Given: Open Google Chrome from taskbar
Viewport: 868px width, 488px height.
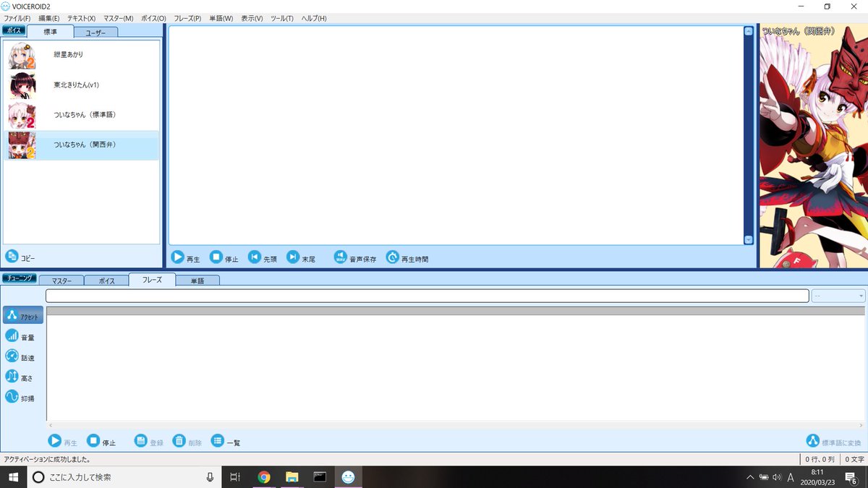Looking at the screenshot, I should pyautogui.click(x=264, y=477).
